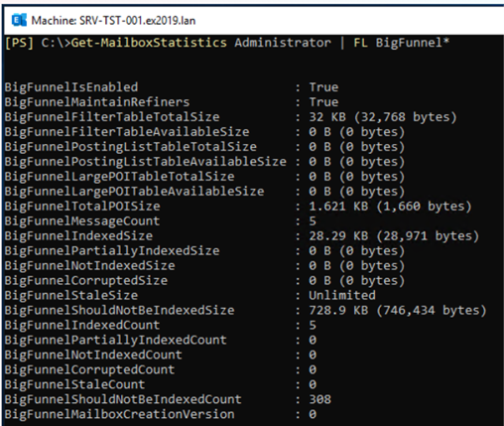Click the value 0 of BigFunnelMailboxCreationVersion
Image resolution: width=504 pixels, height=426 pixels.
313,414
